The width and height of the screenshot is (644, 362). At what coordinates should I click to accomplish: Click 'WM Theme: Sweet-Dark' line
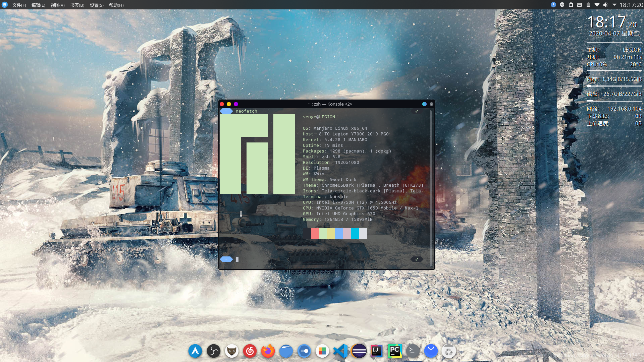[x=330, y=180]
